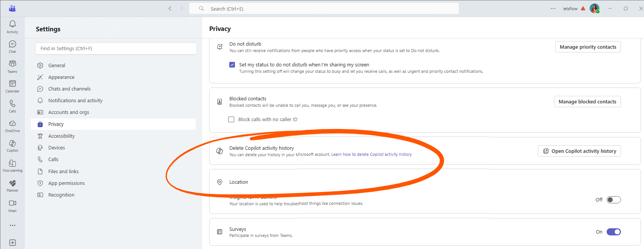Image resolution: width=644 pixels, height=249 pixels.
Task: Open Chat in the left rail
Action: [x=12, y=46]
